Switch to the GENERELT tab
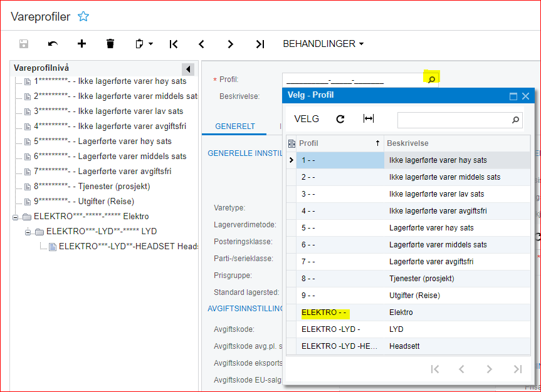The image size is (541, 392). click(235, 126)
